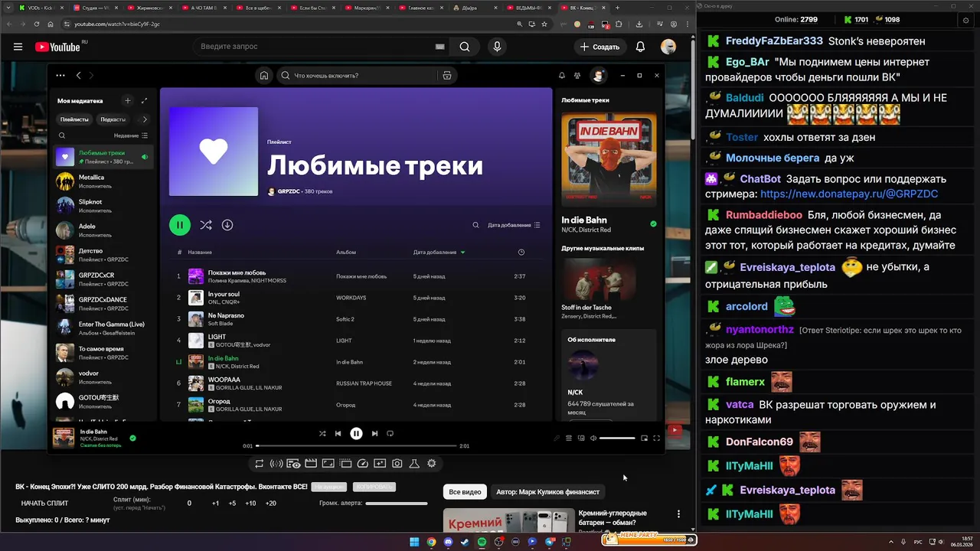Adjust the Spotify volume slider
The width and height of the screenshot is (980, 551).
[x=617, y=438]
